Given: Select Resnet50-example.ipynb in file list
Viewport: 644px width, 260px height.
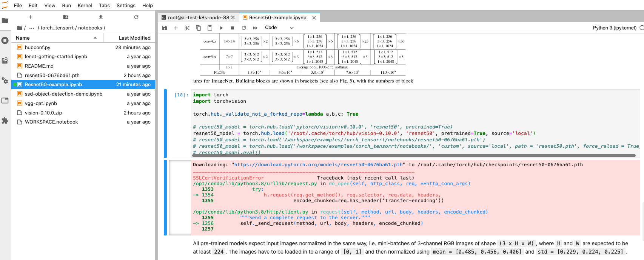Looking at the screenshot, I should point(83,85).
